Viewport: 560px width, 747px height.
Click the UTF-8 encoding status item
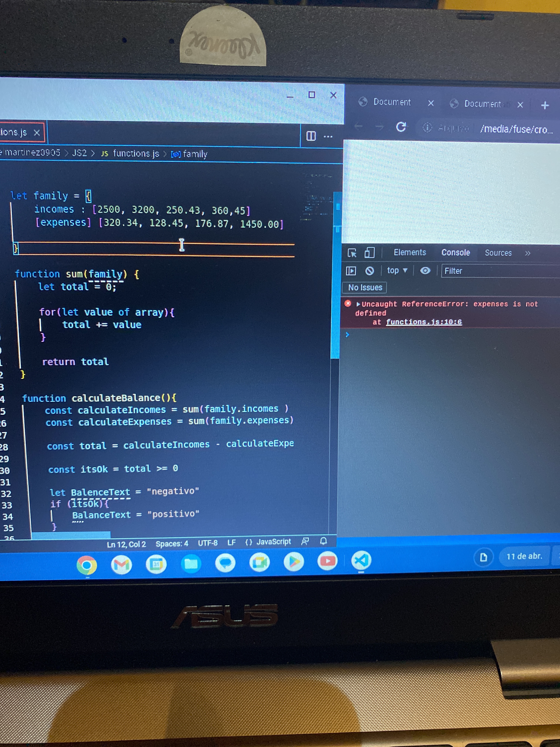point(208,543)
